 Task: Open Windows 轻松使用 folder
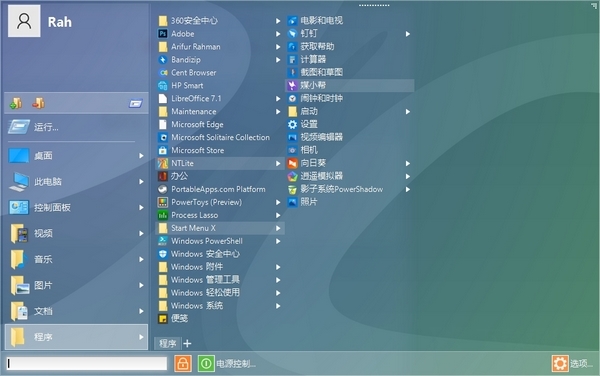[x=220, y=293]
